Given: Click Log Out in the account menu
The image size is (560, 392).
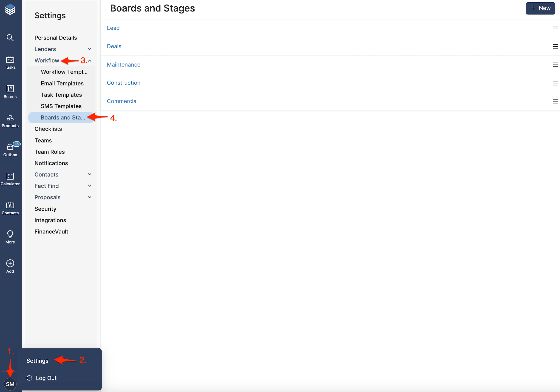Looking at the screenshot, I should pyautogui.click(x=46, y=378).
